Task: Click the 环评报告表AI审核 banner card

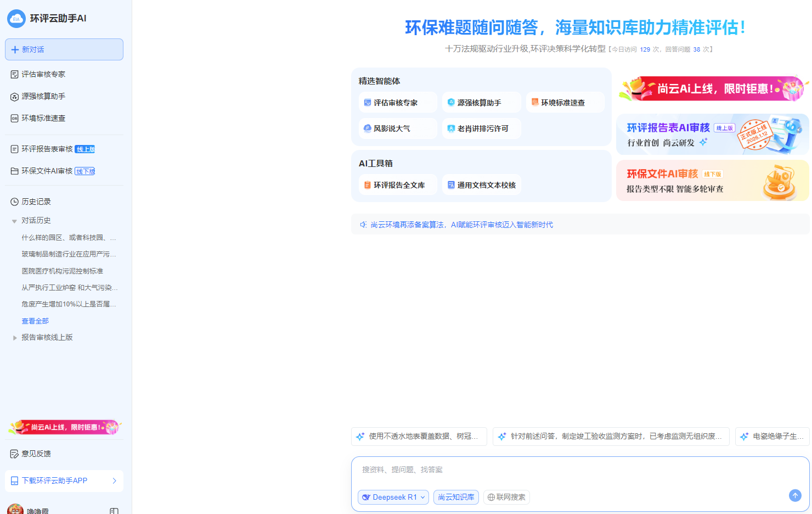Action: click(x=712, y=135)
